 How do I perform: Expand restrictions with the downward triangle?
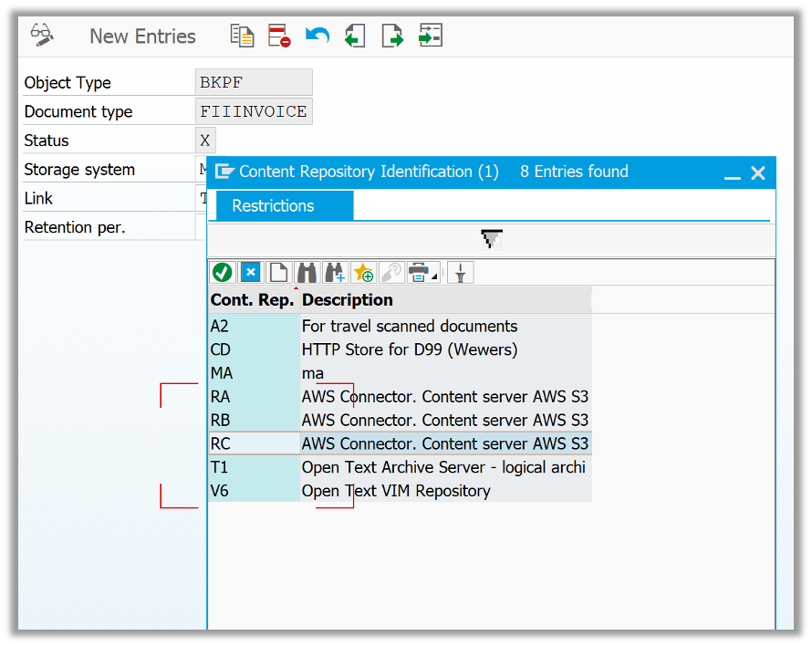[491, 240]
